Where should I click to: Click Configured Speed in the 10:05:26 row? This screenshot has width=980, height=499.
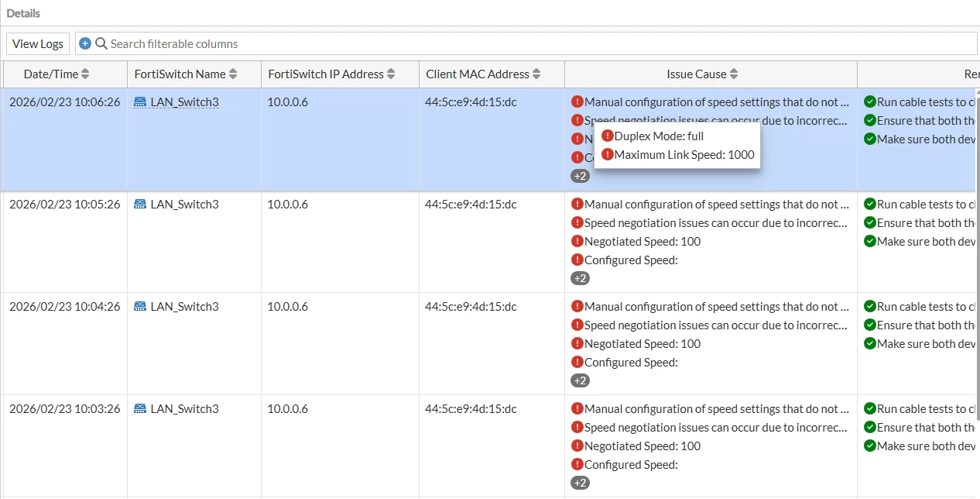[631, 260]
